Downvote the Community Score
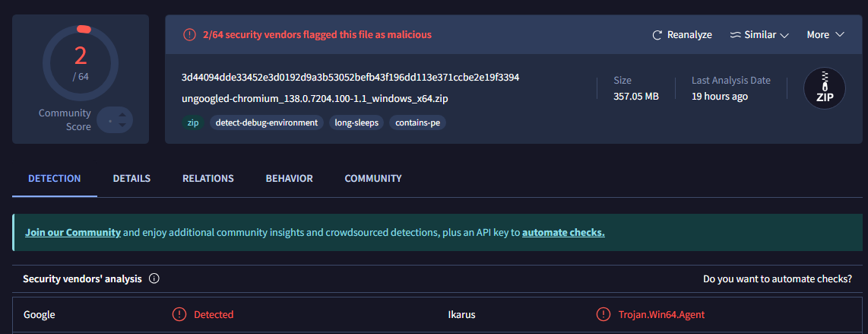Image resolution: width=868 pixels, height=334 pixels. [124, 126]
